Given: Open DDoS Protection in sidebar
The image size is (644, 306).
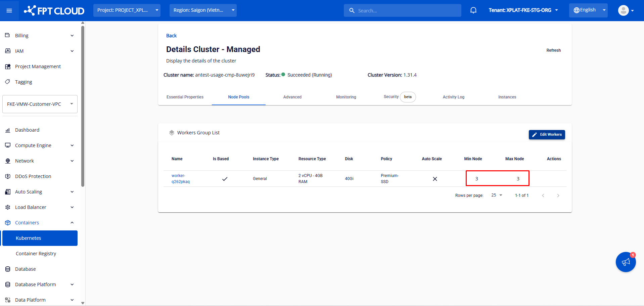Looking at the screenshot, I should point(33,176).
